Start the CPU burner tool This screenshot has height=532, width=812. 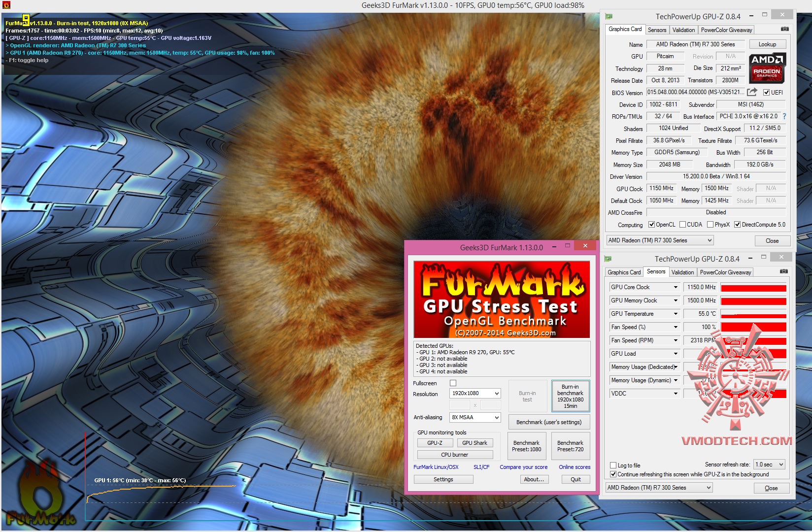coord(455,455)
